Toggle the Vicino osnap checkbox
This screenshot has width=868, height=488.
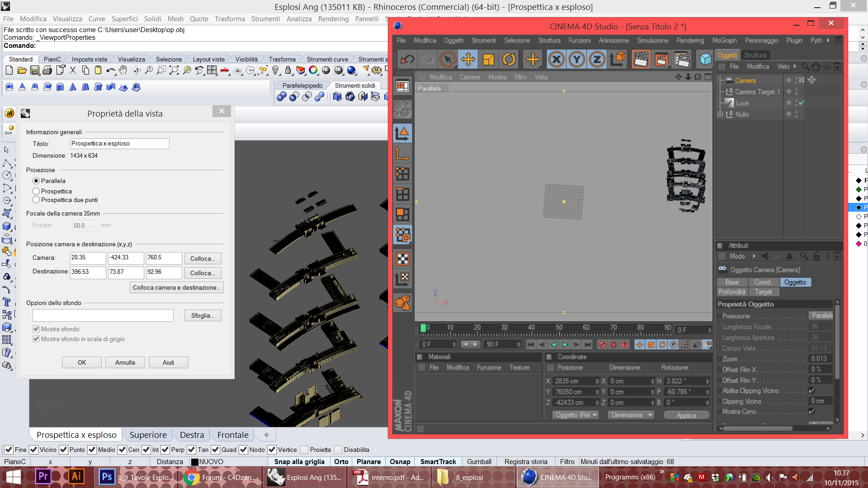pyautogui.click(x=33, y=450)
